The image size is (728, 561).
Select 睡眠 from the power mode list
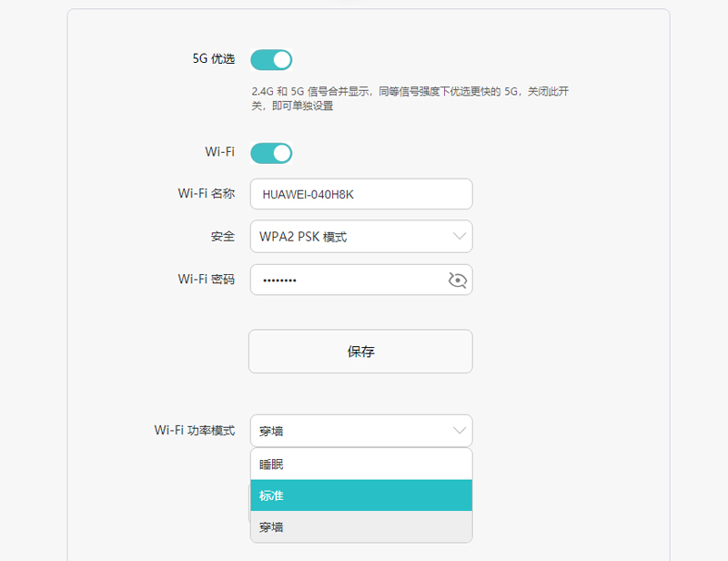point(360,464)
